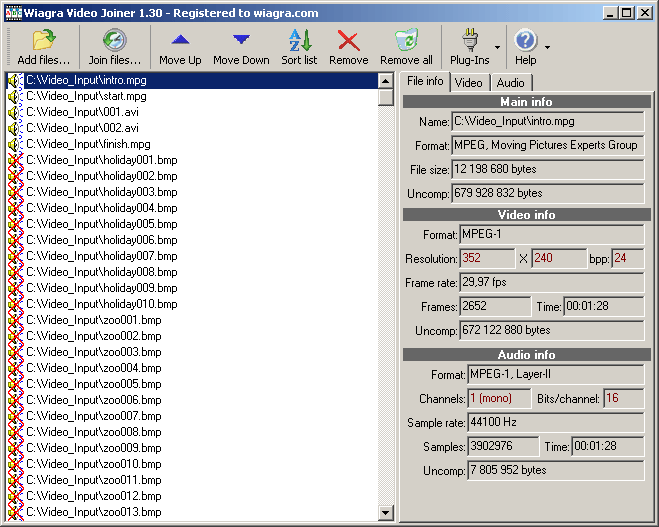Click the speaker icon beside finish.mpg
659x527 pixels.
(14, 145)
